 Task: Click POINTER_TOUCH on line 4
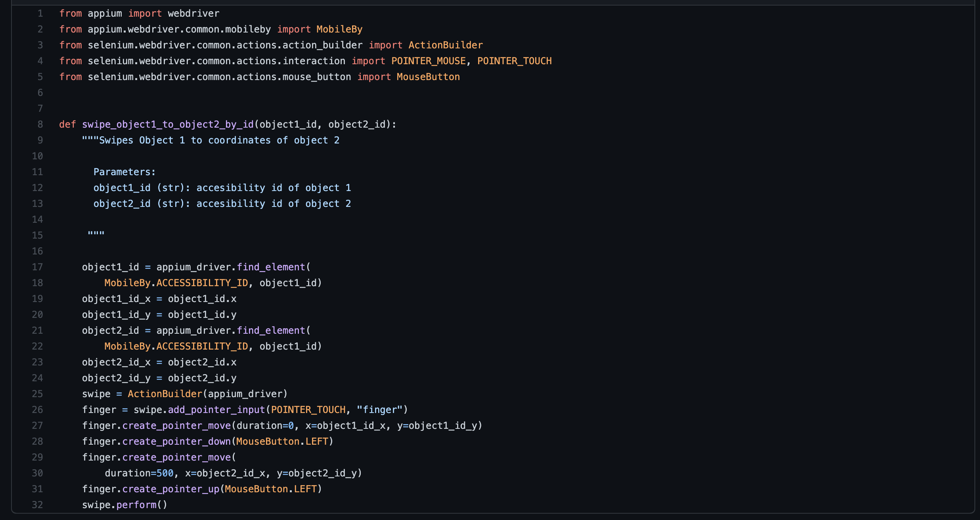(515, 61)
